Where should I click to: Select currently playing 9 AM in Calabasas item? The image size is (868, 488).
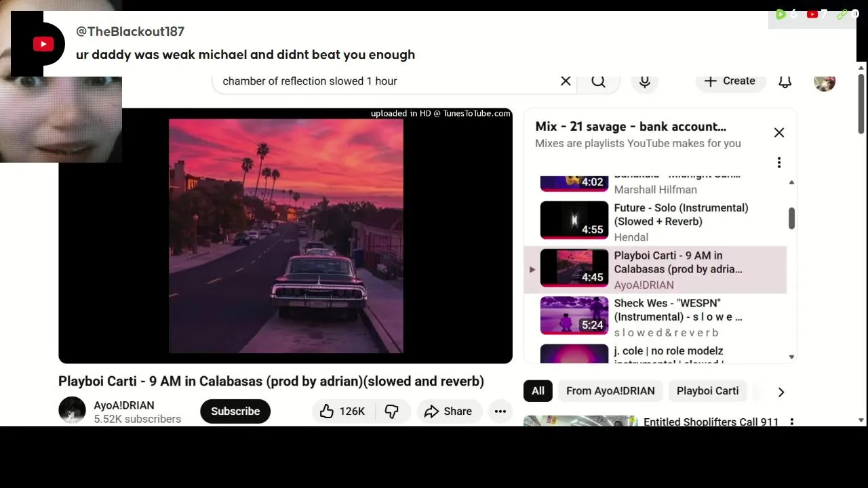[x=655, y=269]
